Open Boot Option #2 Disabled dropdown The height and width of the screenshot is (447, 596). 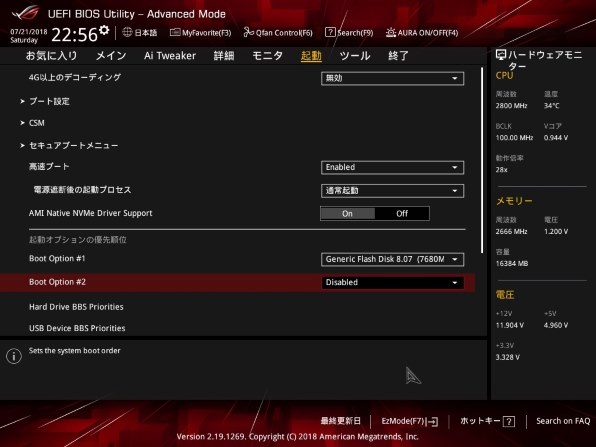point(392,282)
